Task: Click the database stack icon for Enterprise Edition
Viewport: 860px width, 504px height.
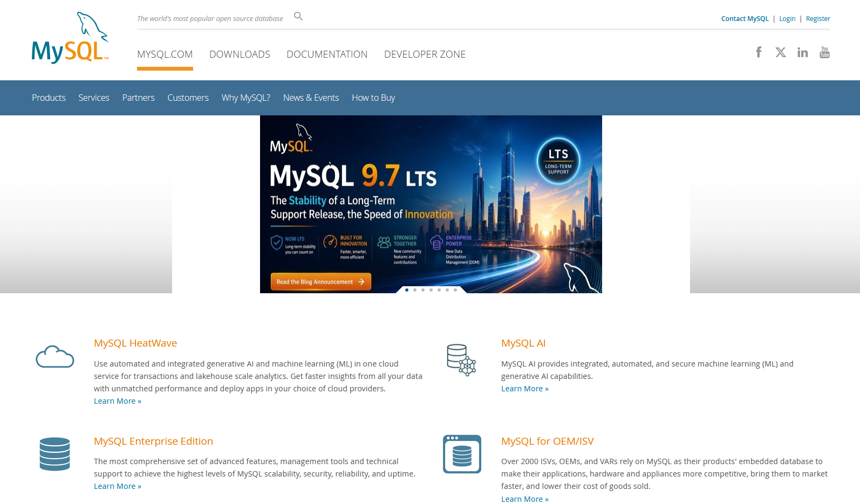Action: tap(55, 454)
